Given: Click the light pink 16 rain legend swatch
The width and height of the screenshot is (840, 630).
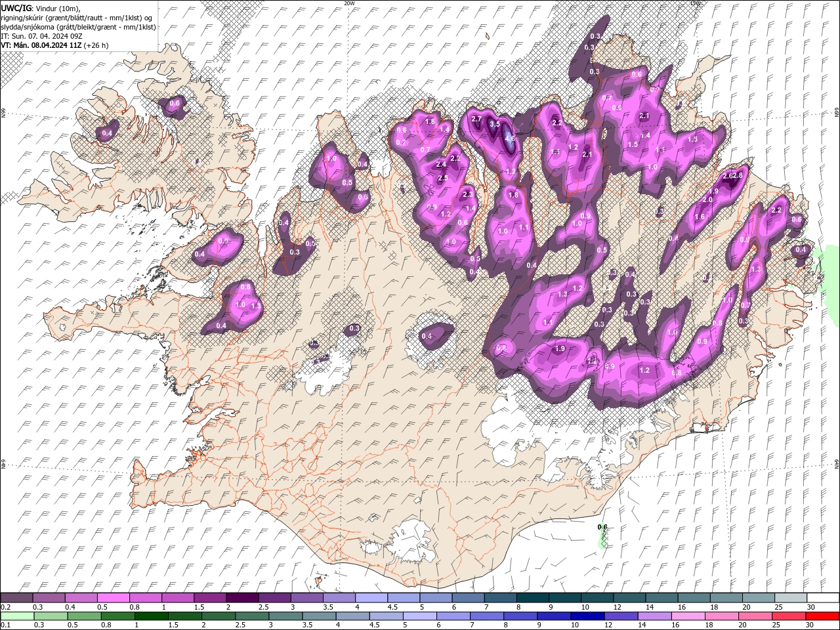Looking at the screenshot, I should pyautogui.click(x=688, y=616).
